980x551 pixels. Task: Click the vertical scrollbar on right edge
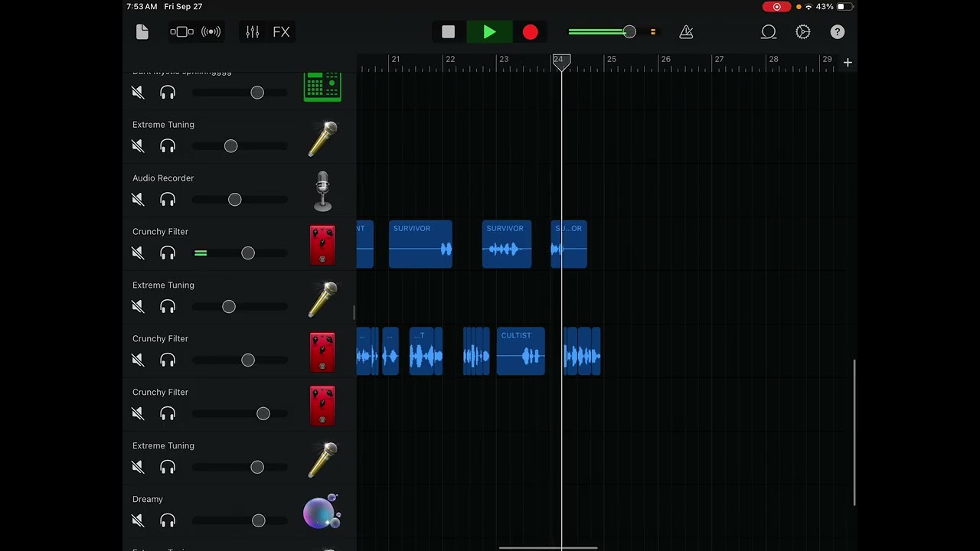pyautogui.click(x=854, y=432)
